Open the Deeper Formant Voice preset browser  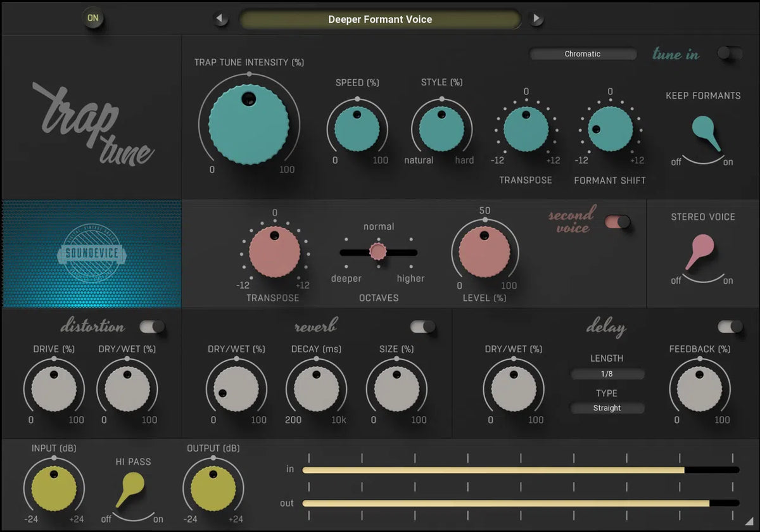coord(379,19)
